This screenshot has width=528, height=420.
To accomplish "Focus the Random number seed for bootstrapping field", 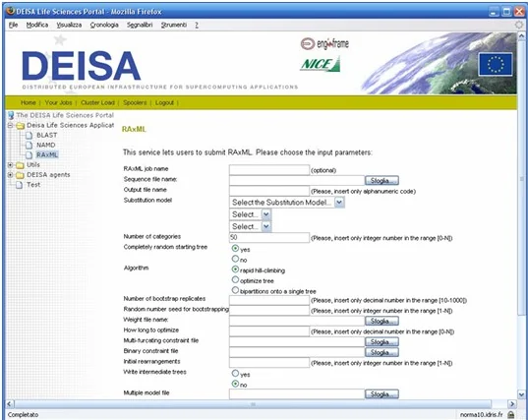I will 269,311.
